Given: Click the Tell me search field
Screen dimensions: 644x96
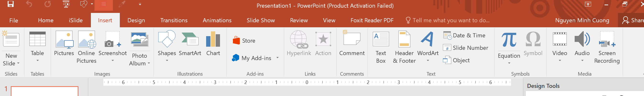Looking at the screenshot, I should coord(448,21).
